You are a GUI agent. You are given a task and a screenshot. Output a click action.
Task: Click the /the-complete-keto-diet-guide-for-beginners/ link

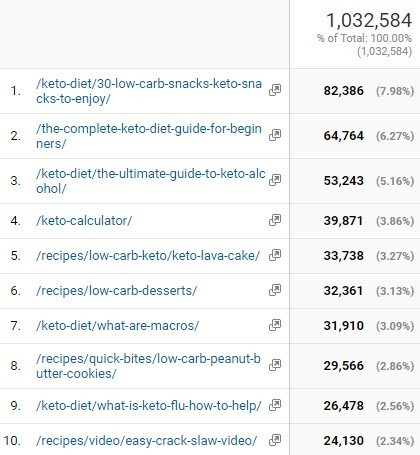149,136
